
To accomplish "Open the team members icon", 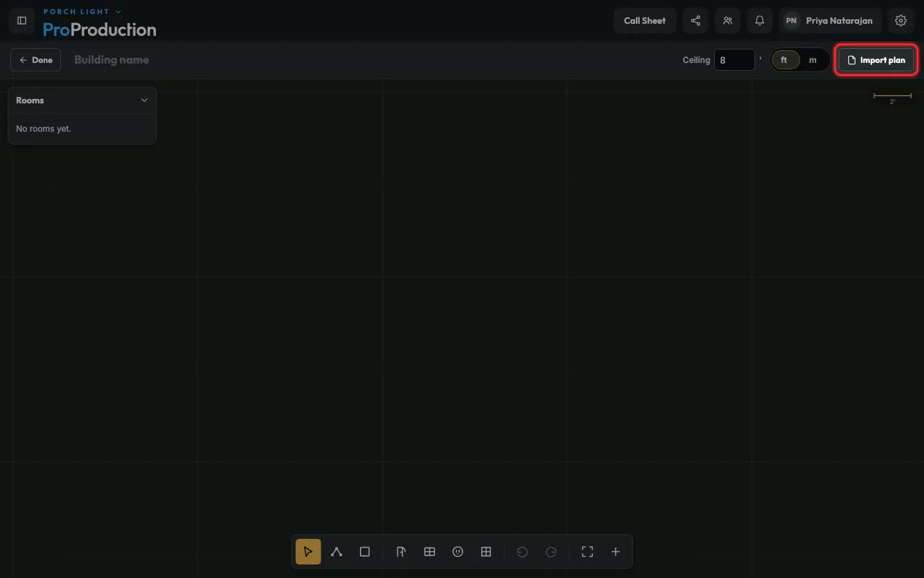I will click(x=728, y=21).
